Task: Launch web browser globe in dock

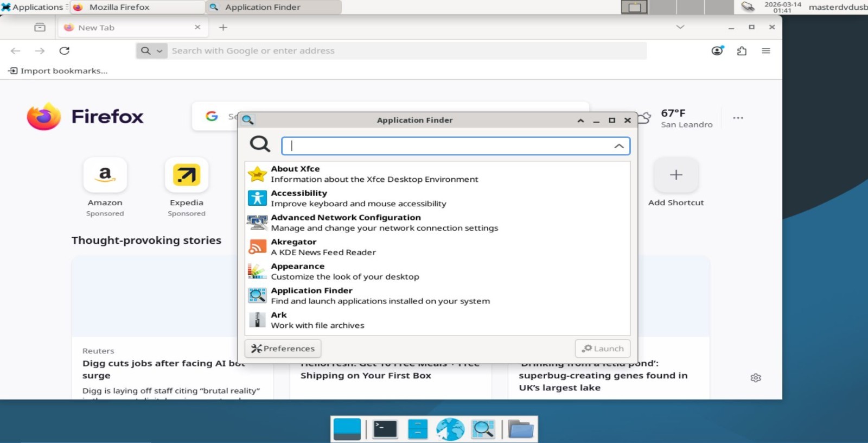Action: coord(450,429)
